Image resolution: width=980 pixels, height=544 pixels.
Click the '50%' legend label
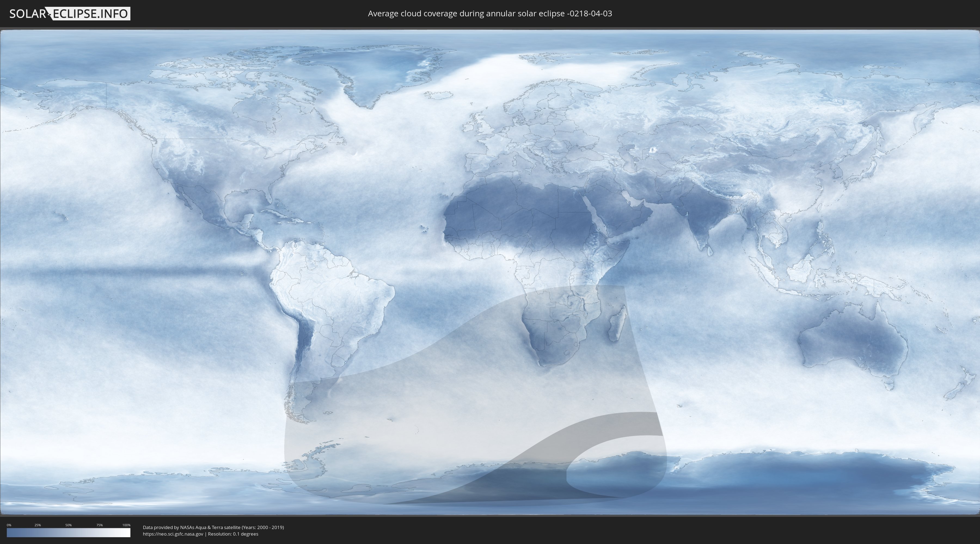pos(69,525)
